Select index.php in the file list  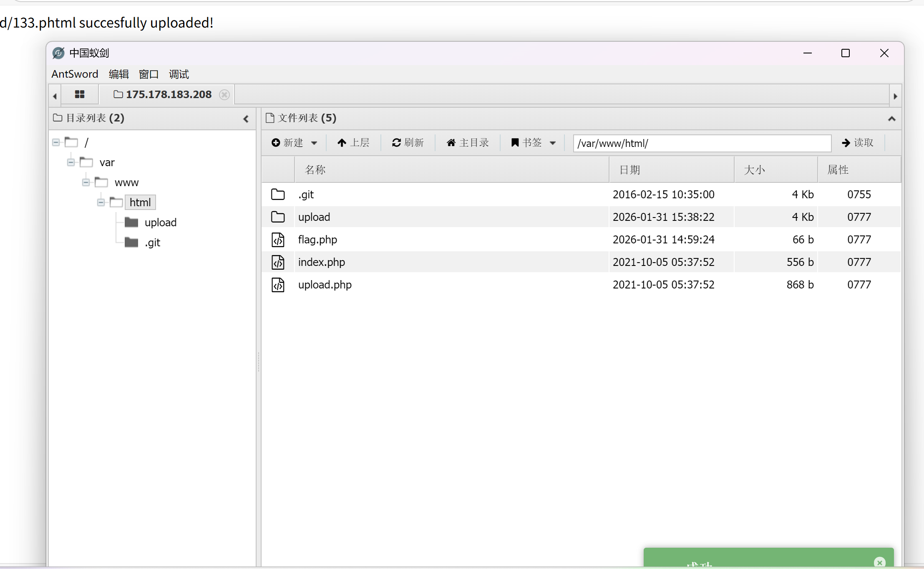pos(321,262)
